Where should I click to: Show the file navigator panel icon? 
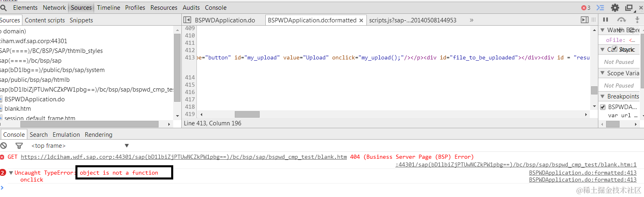pyautogui.click(x=187, y=20)
